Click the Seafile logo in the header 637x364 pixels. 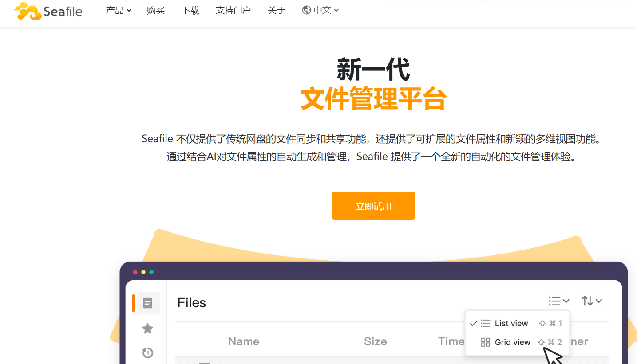point(48,11)
